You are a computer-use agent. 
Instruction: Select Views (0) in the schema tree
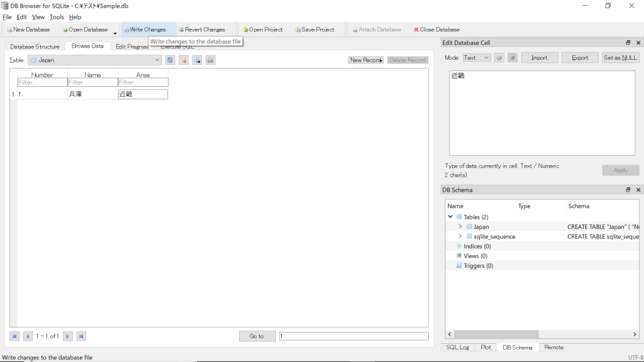(x=475, y=256)
